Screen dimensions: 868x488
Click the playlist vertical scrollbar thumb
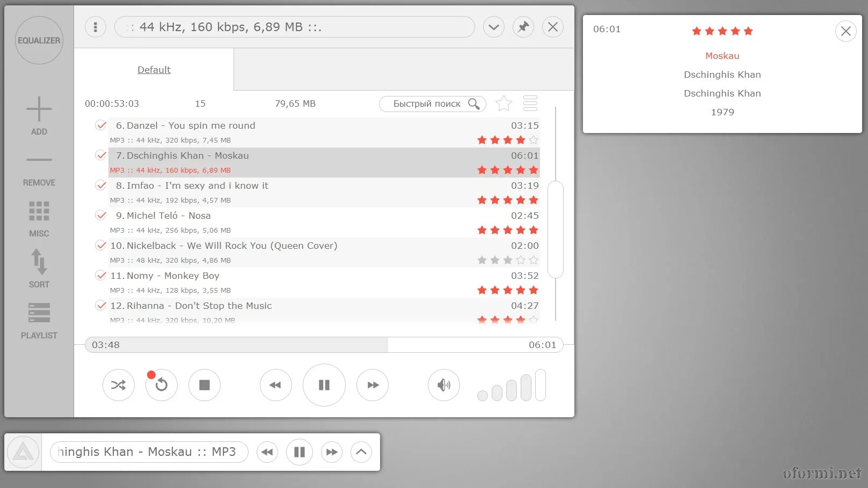coord(556,230)
